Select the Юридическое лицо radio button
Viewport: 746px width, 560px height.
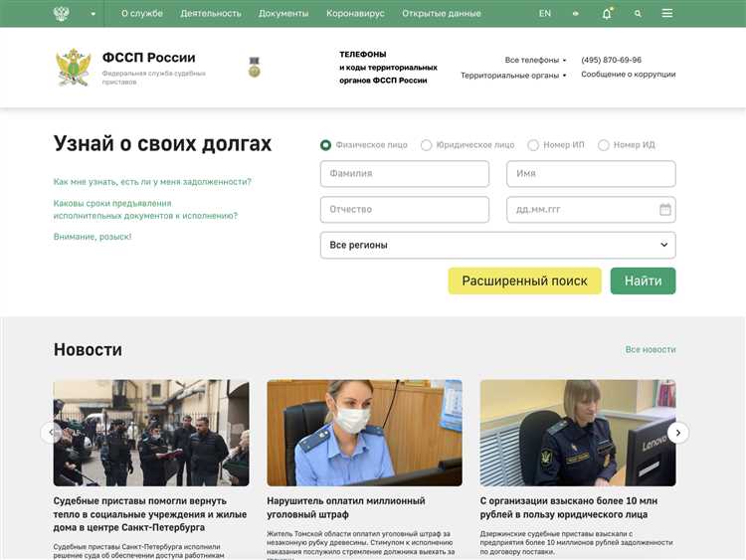tap(427, 145)
